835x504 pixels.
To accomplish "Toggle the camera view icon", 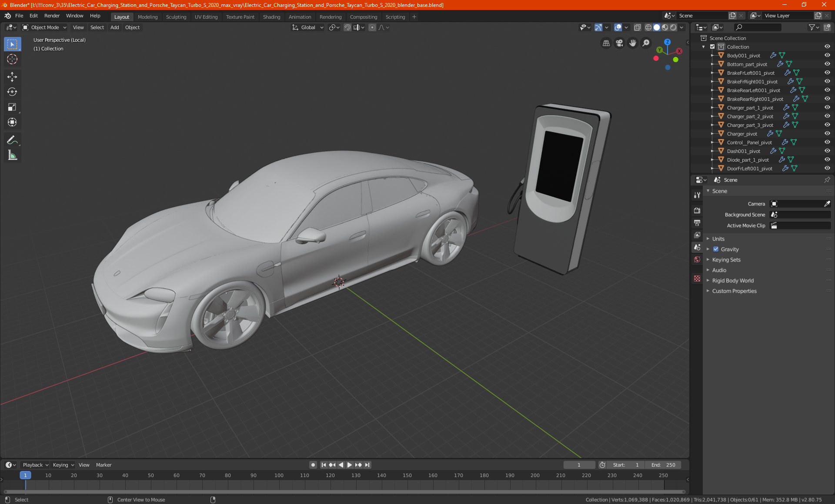I will pyautogui.click(x=619, y=43).
